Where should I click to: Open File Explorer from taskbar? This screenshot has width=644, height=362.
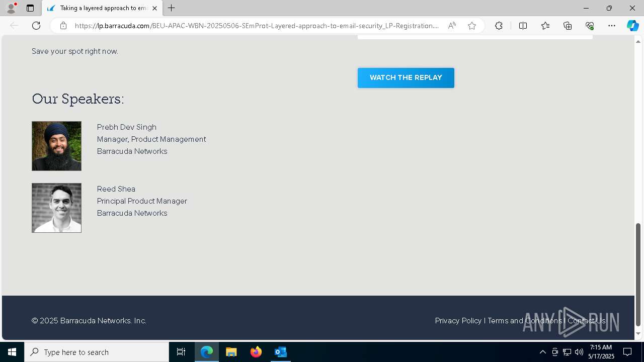pos(231,352)
